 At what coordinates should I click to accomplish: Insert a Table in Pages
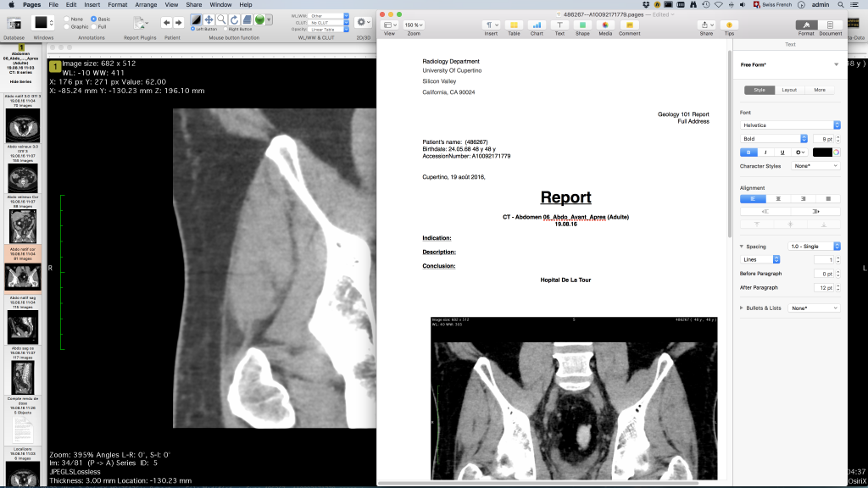pyautogui.click(x=514, y=25)
